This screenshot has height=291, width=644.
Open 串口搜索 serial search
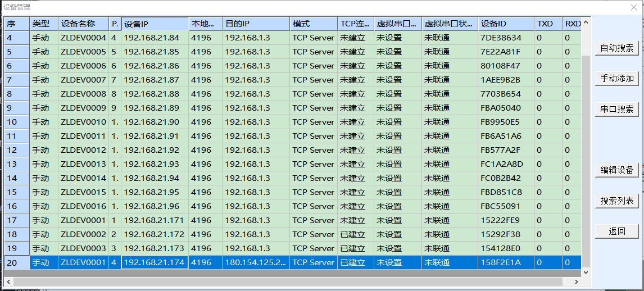click(x=617, y=109)
